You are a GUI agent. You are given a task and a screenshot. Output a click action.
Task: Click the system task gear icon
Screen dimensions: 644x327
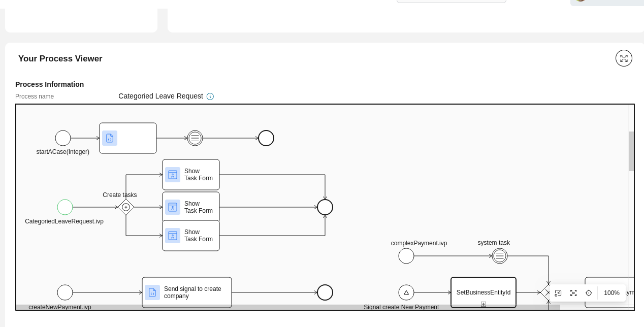pyautogui.click(x=500, y=256)
